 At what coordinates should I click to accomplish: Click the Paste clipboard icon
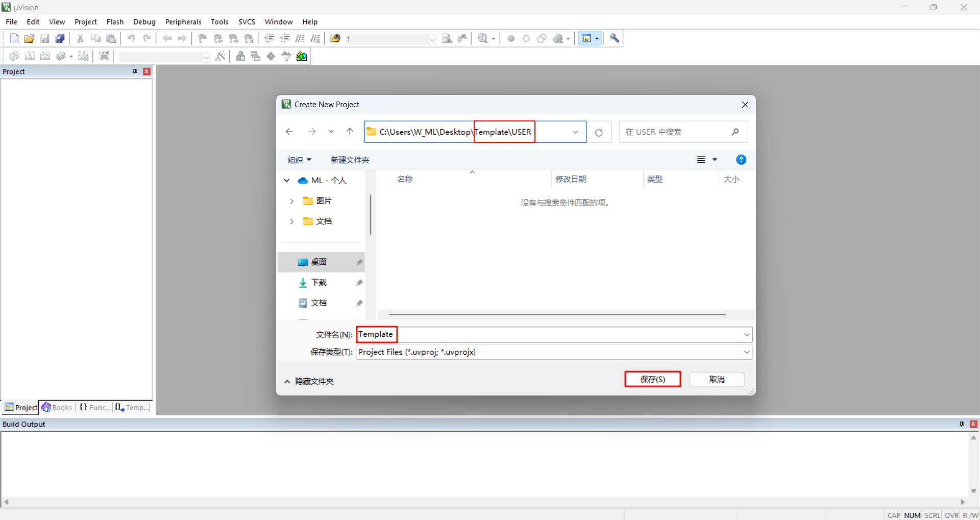pos(111,38)
